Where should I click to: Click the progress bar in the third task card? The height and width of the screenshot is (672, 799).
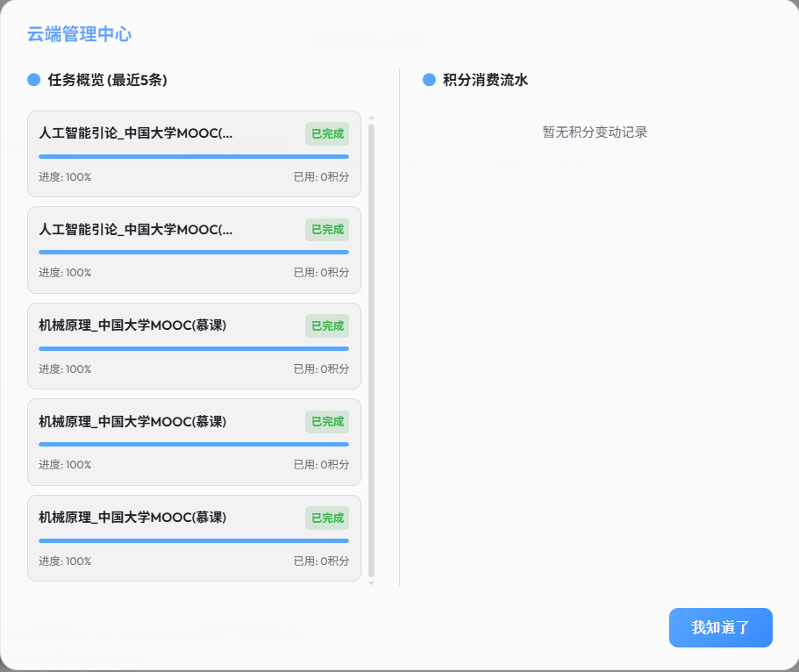(x=194, y=348)
